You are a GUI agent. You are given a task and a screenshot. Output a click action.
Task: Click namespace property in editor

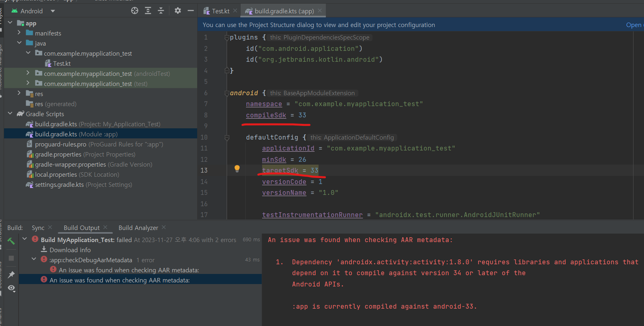264,104
